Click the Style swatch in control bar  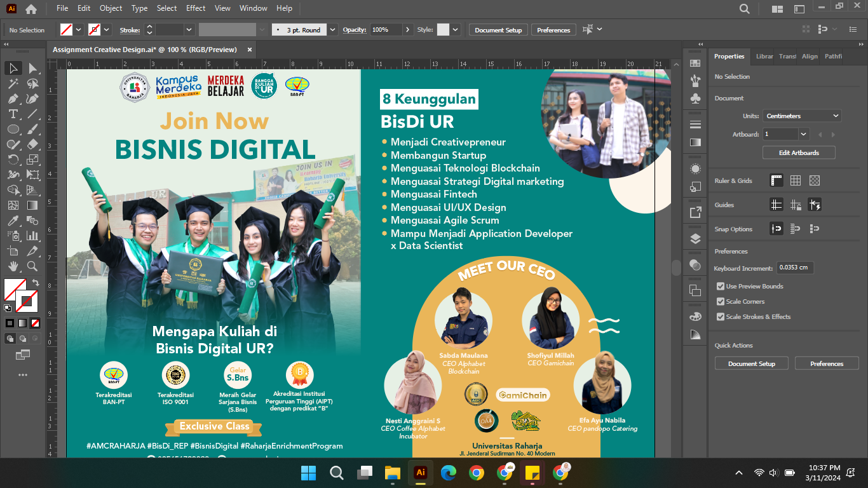tap(443, 30)
